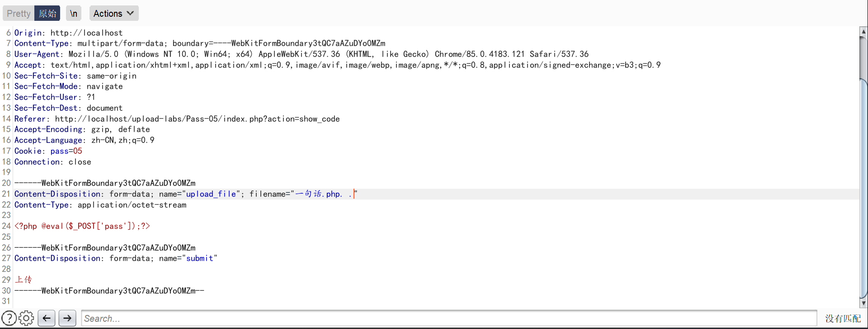This screenshot has height=329, width=868.
Task: Click the boundary marker on line 26
Action: coord(105,248)
